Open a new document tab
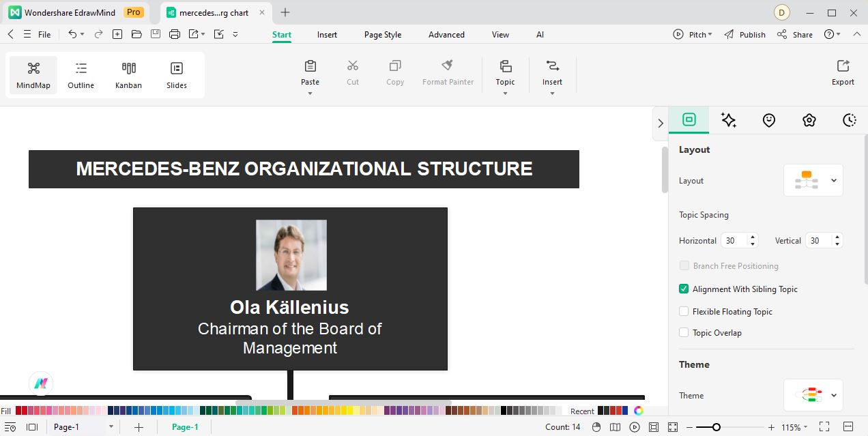The height and width of the screenshot is (436, 868). pyautogui.click(x=285, y=12)
